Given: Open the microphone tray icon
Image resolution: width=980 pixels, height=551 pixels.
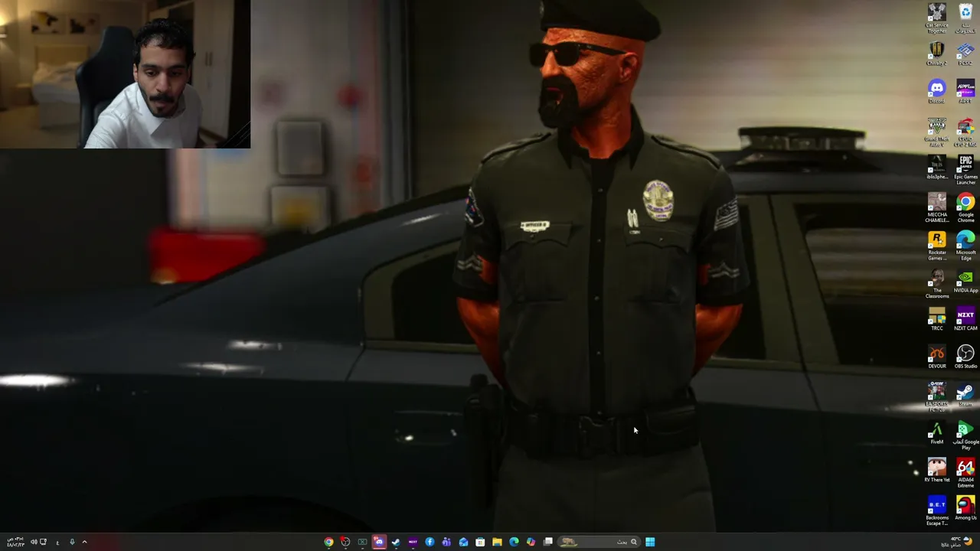Looking at the screenshot, I should 72,542.
